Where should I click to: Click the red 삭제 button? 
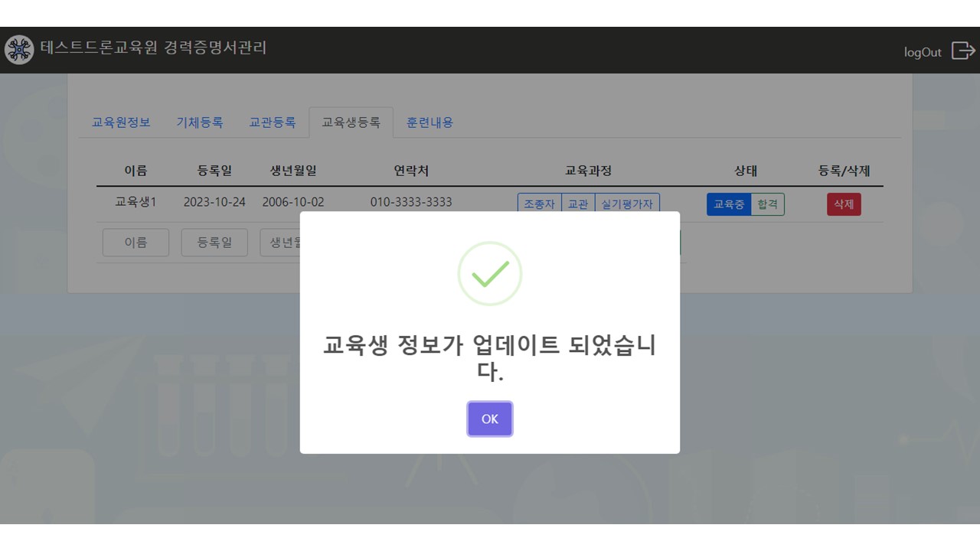(844, 204)
